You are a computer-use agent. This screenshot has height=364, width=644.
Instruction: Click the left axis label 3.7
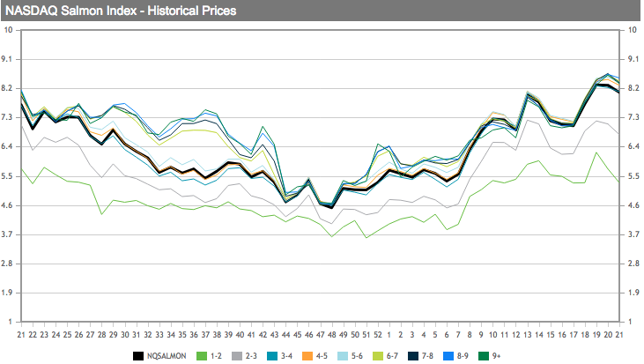[x=7, y=234]
